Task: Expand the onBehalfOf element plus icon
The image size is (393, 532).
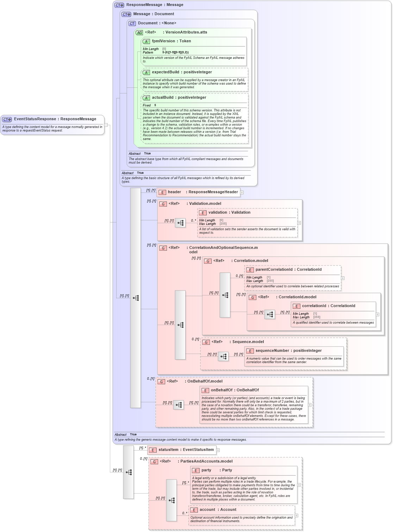Action: (x=309, y=405)
